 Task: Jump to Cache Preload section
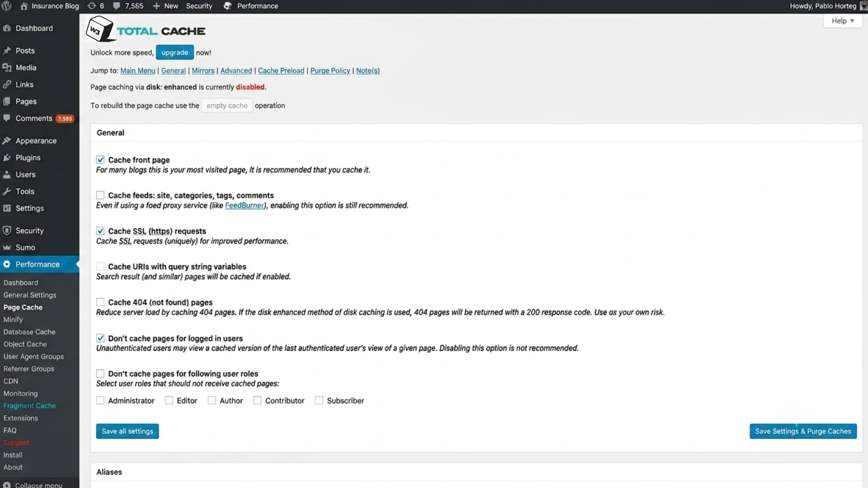[x=281, y=71]
